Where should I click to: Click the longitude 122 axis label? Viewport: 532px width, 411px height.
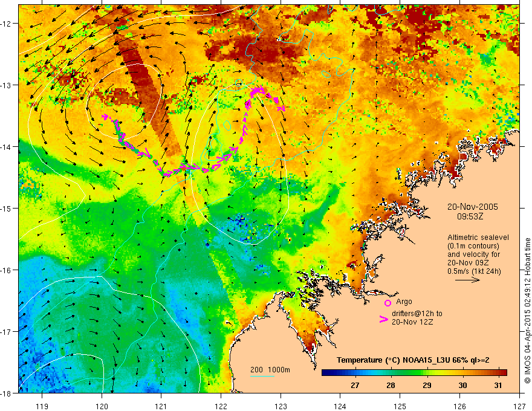pos(221,406)
